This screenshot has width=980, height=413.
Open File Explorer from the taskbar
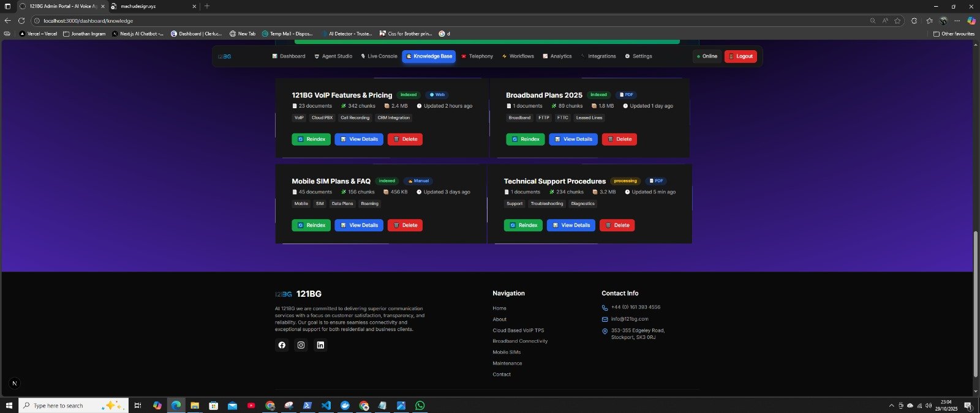click(195, 406)
